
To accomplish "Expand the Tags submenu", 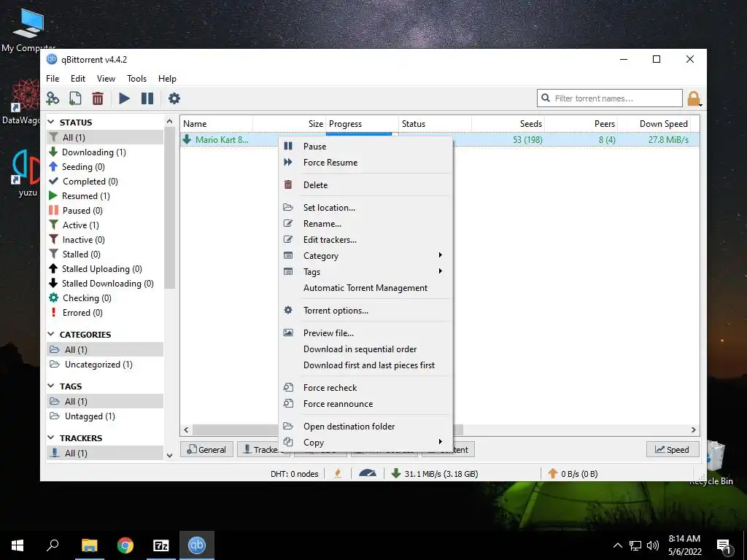I will [365, 272].
